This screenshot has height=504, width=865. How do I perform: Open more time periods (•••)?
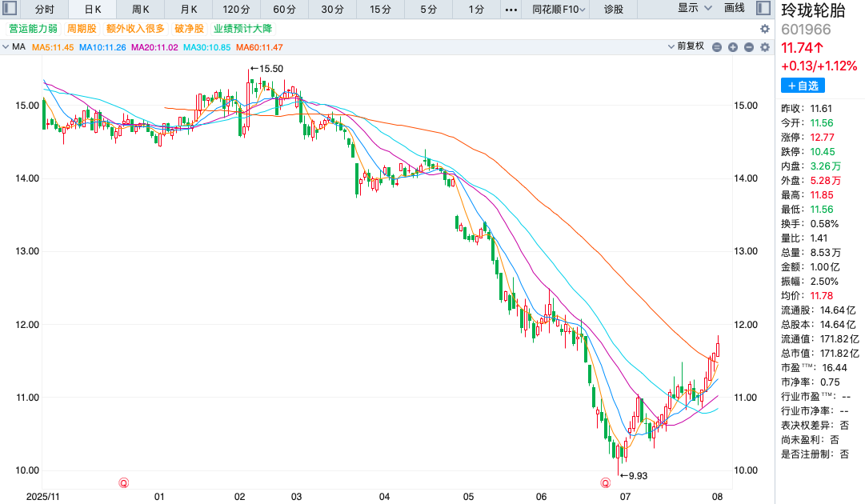511,10
